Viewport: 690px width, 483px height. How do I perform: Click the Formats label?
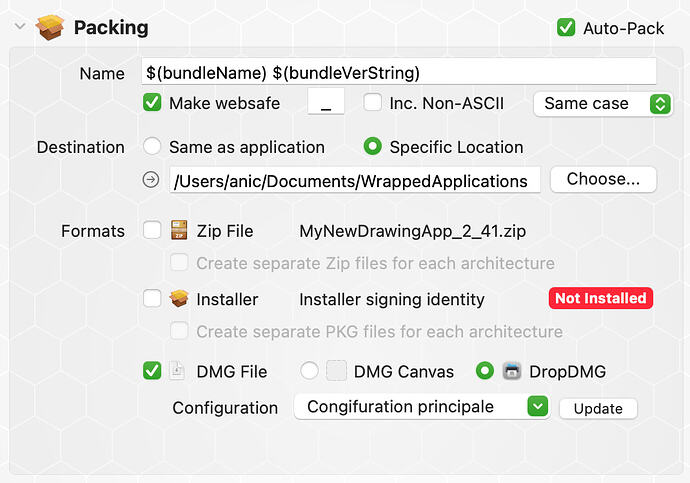[x=93, y=231]
